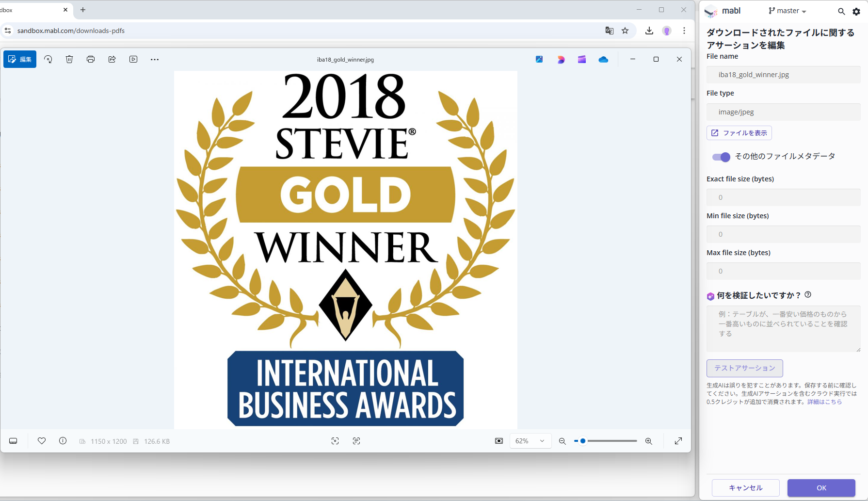Bookmark this page with the star icon
868x501 pixels.
625,31
